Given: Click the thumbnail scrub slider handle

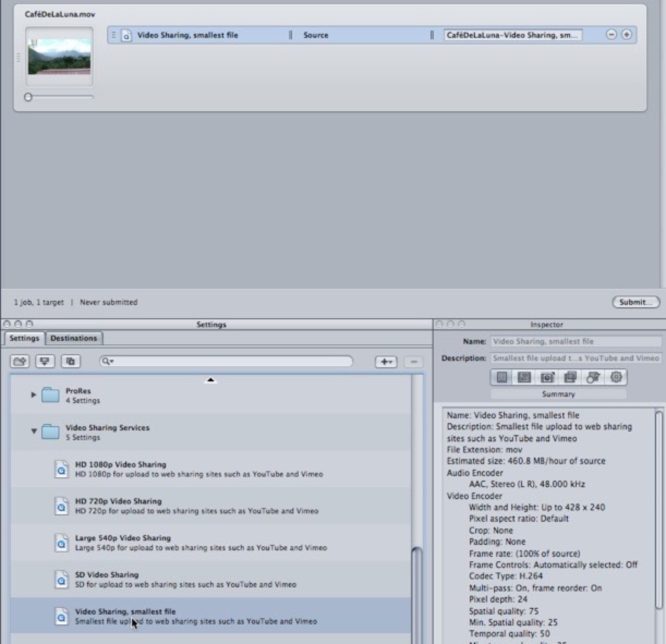Looking at the screenshot, I should point(28,97).
